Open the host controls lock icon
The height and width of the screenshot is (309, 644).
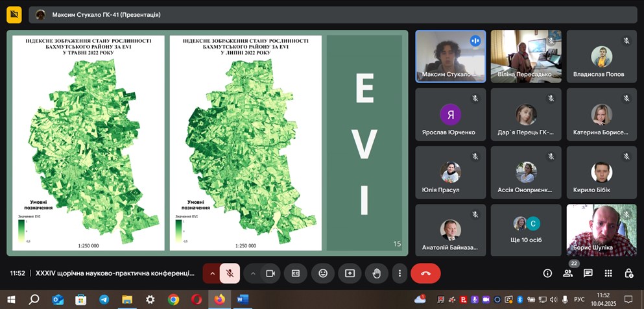tap(628, 273)
